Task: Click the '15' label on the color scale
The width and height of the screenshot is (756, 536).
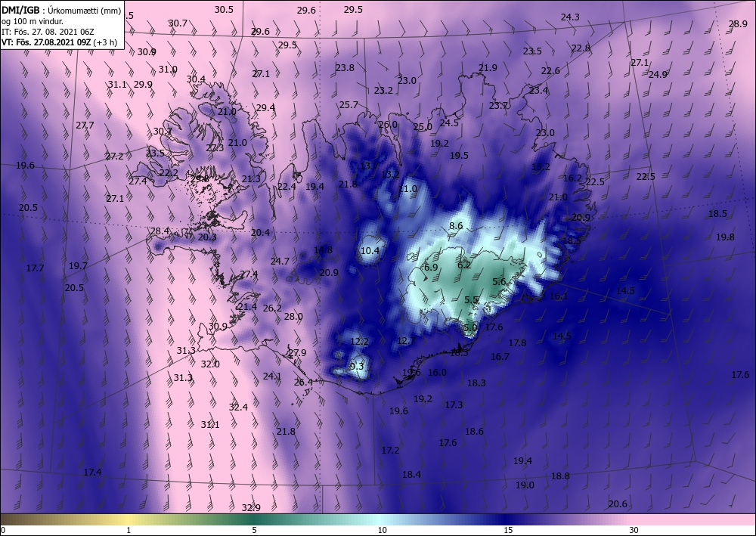Action: (x=508, y=530)
